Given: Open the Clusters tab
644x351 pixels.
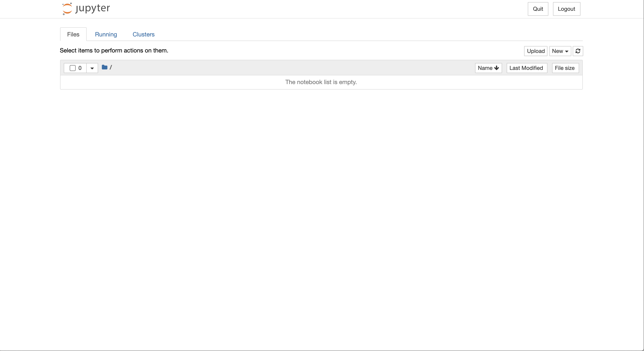Looking at the screenshot, I should click(x=144, y=34).
